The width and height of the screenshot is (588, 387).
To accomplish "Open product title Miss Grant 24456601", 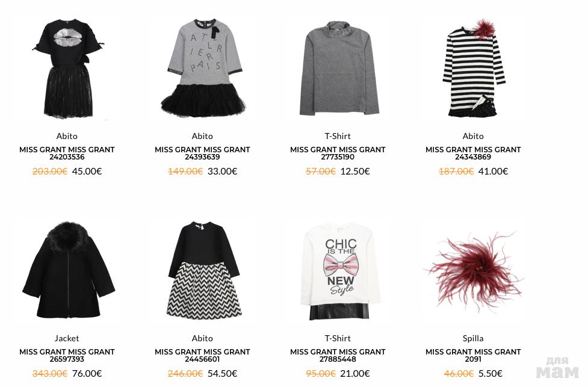I will [x=202, y=355].
